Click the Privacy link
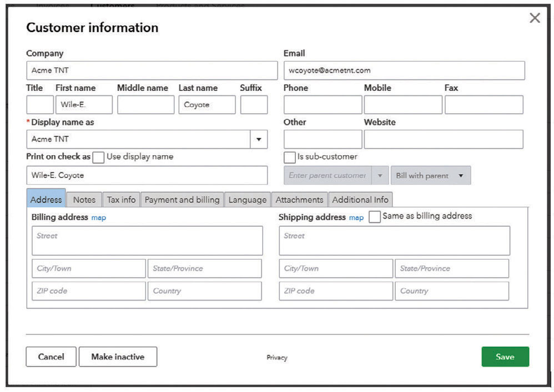Screen dimensions: 554x392 pos(277,358)
